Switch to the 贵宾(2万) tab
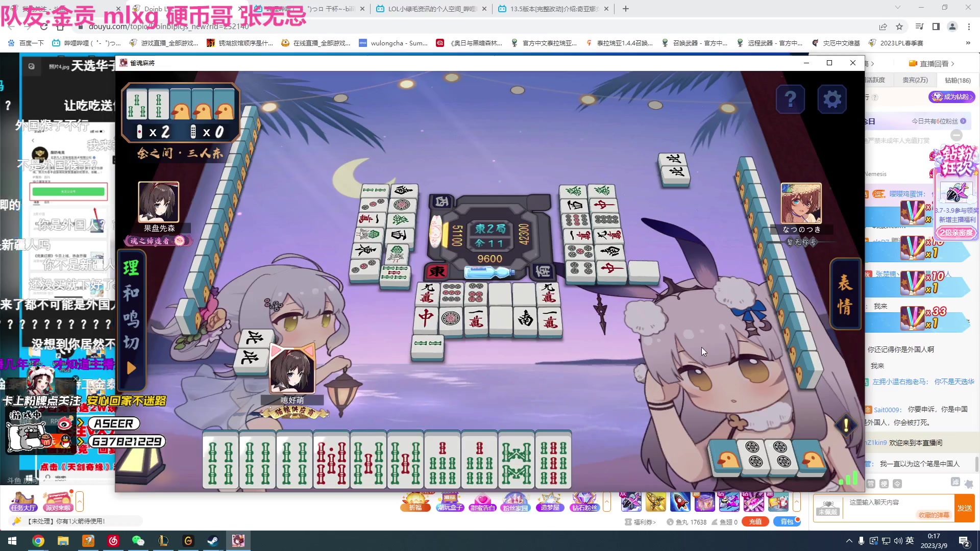 [x=915, y=80]
